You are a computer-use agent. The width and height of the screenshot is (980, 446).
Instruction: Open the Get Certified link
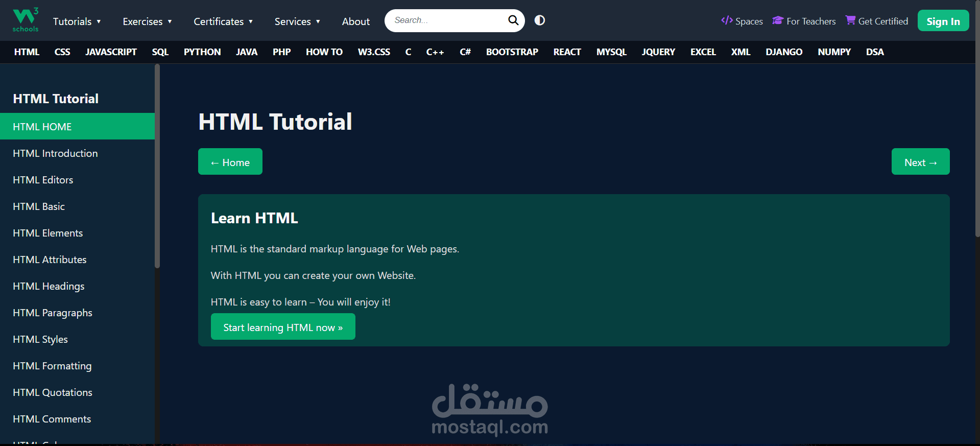[x=877, y=21]
